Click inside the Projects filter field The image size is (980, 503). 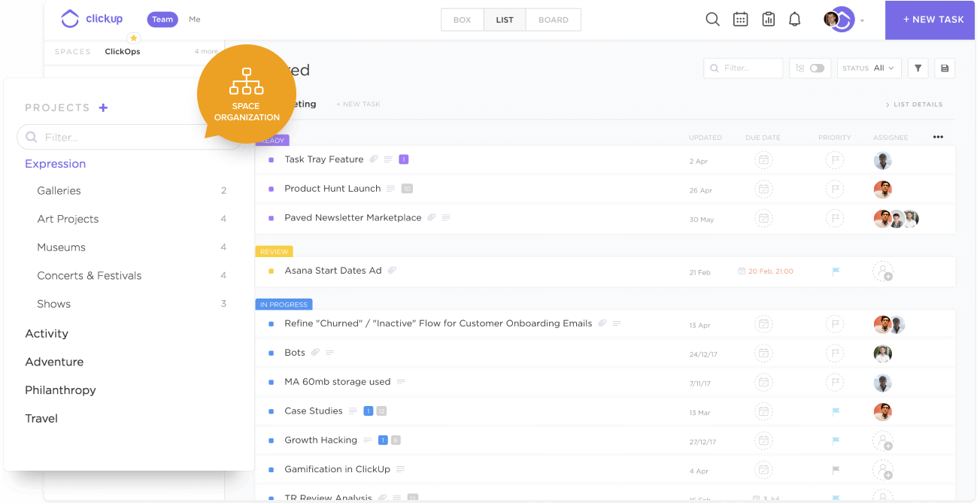(128, 137)
